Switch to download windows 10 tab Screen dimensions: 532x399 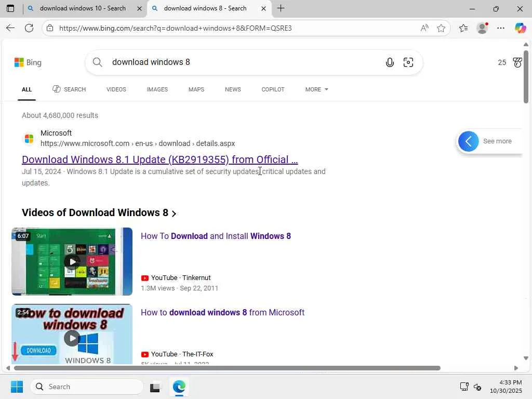tap(83, 8)
